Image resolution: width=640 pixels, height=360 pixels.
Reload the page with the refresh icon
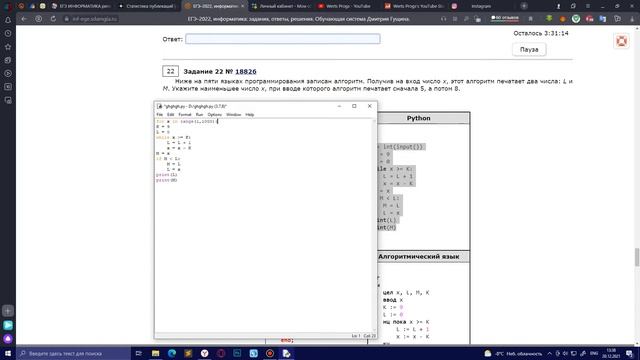tap(53, 19)
